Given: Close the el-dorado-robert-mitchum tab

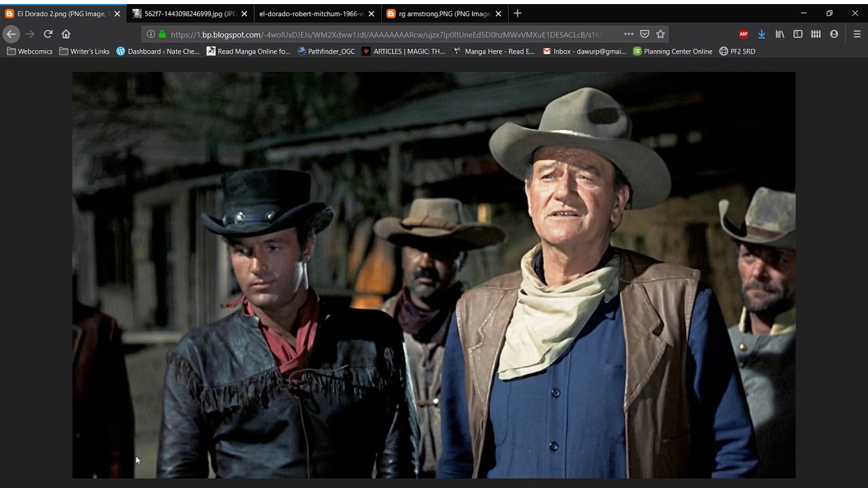Looking at the screenshot, I should point(371,14).
